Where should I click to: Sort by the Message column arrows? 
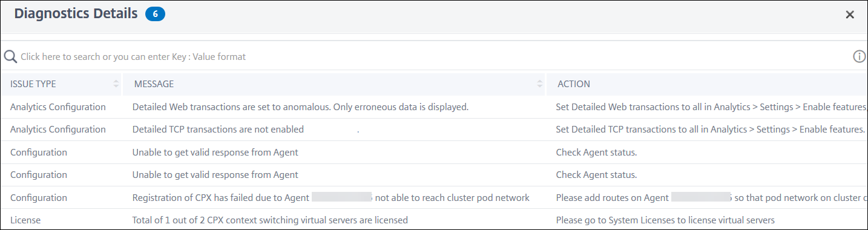[x=539, y=84]
